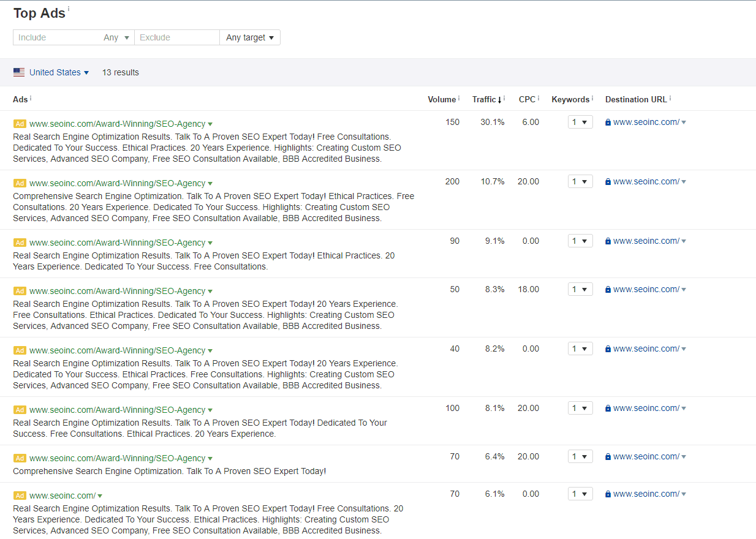Click the Ad badge on the first ad
The height and width of the screenshot is (539, 756).
[20, 123]
